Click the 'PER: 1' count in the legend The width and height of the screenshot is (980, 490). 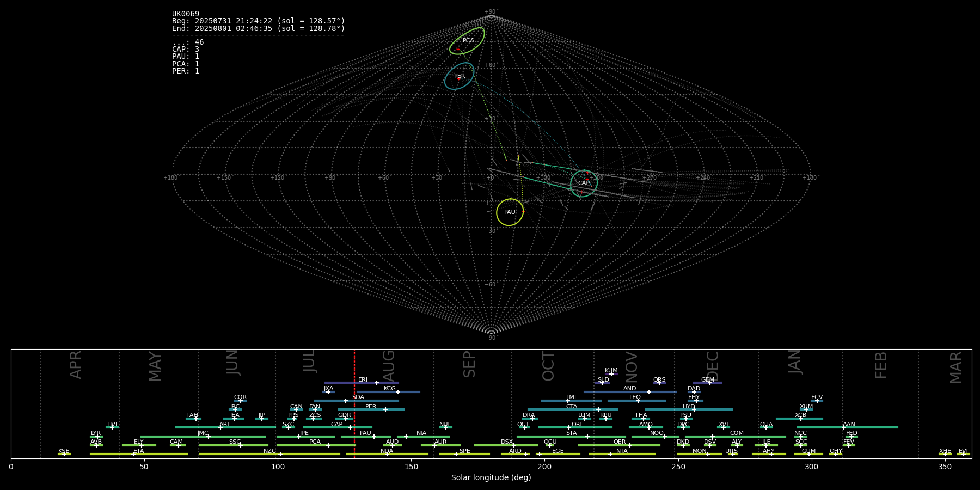tap(186, 71)
